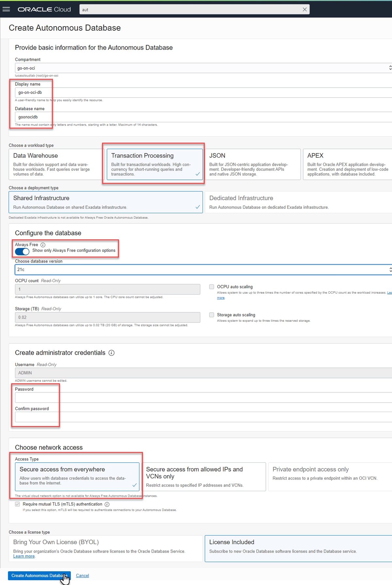Choose Shared Infrastructure deployment type
The image size is (392, 585).
(106, 202)
